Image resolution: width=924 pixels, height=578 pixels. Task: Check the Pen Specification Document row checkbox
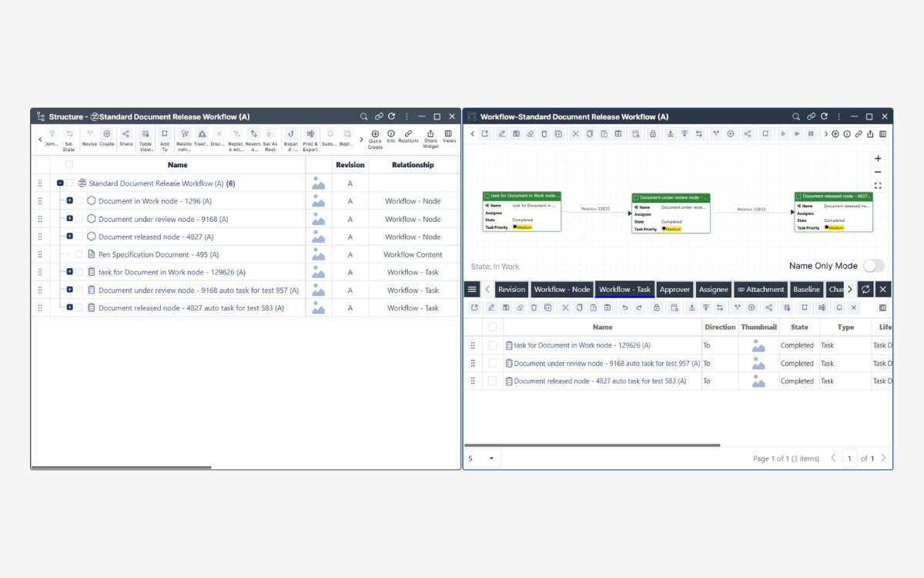[x=79, y=254]
